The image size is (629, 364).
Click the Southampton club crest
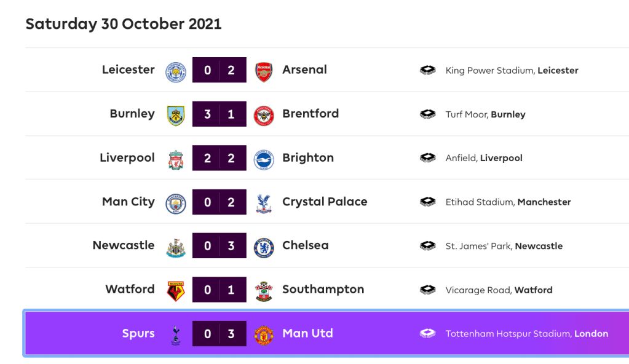tap(263, 290)
